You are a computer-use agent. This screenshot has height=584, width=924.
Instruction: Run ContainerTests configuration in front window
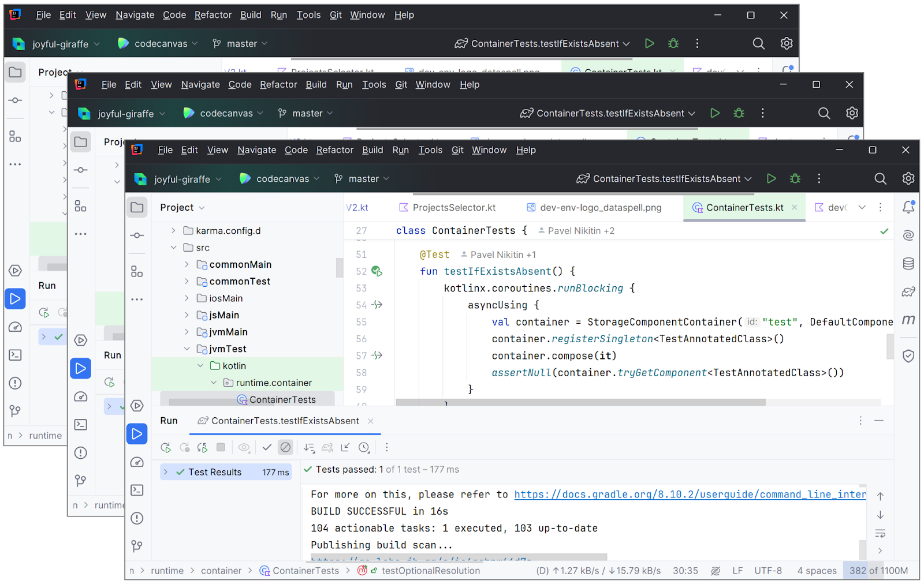[x=771, y=179]
